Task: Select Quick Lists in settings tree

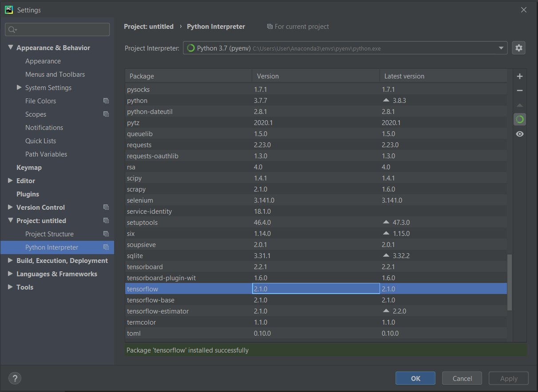Action: [41, 141]
